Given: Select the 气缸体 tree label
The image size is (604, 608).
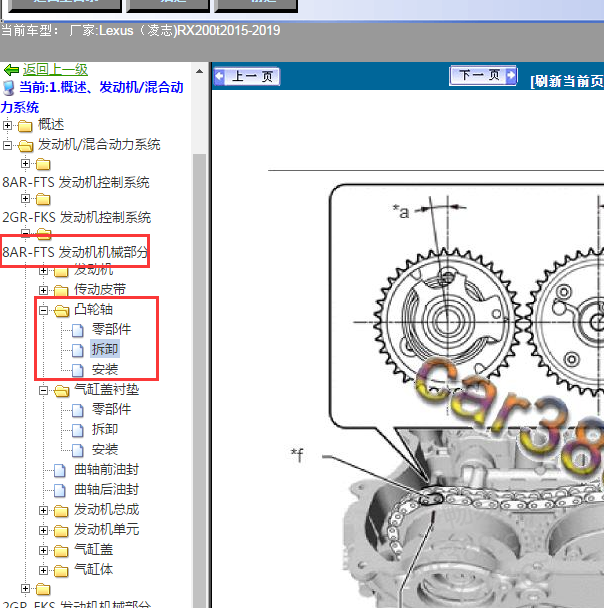Looking at the screenshot, I should pos(93,569).
